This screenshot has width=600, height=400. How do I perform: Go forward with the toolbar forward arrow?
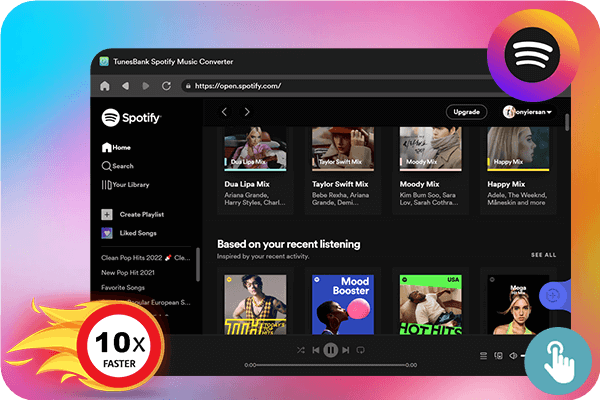146,86
